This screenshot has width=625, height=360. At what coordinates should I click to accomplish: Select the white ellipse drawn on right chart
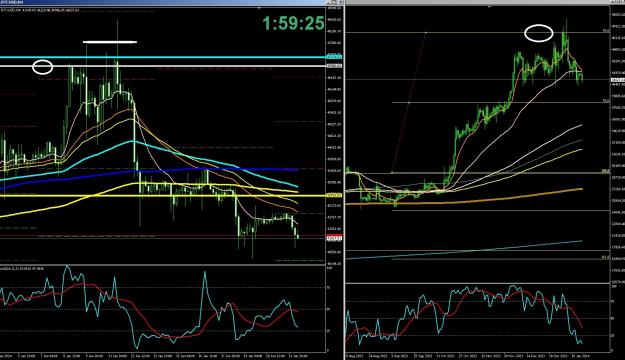539,33
